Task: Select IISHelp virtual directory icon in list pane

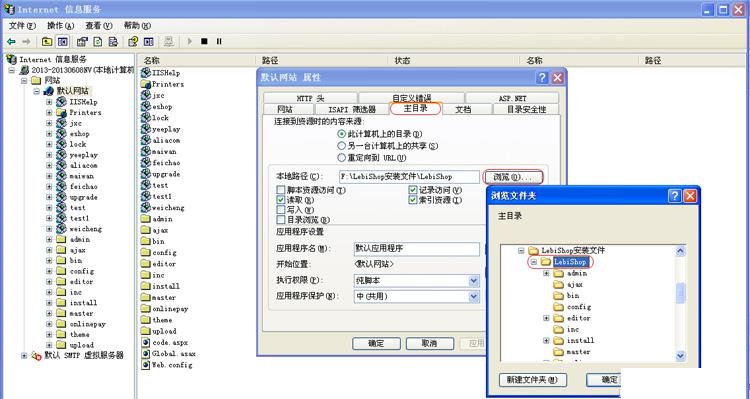Action: pyautogui.click(x=146, y=73)
